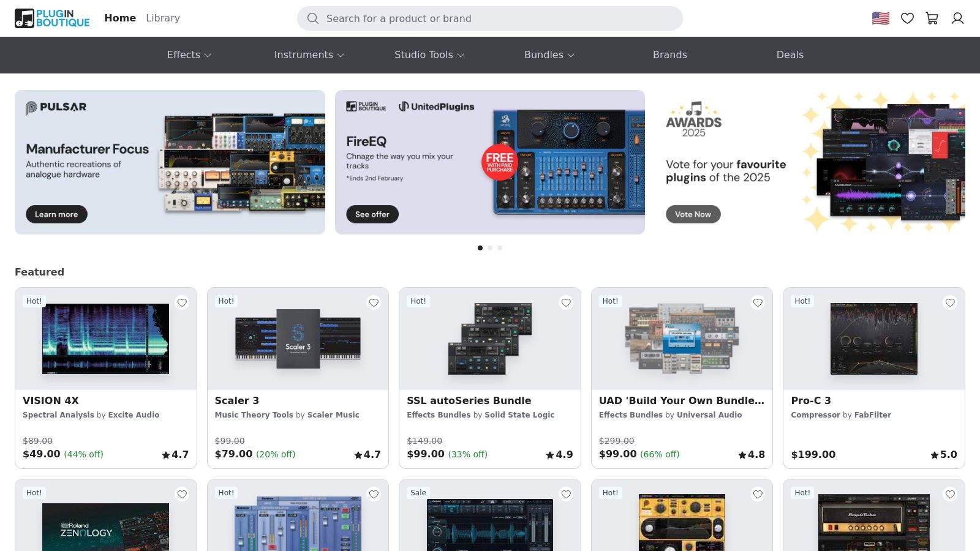Open the SSL autoSeries Bundle product link
Screen dimensions: 980x551
click(x=469, y=400)
